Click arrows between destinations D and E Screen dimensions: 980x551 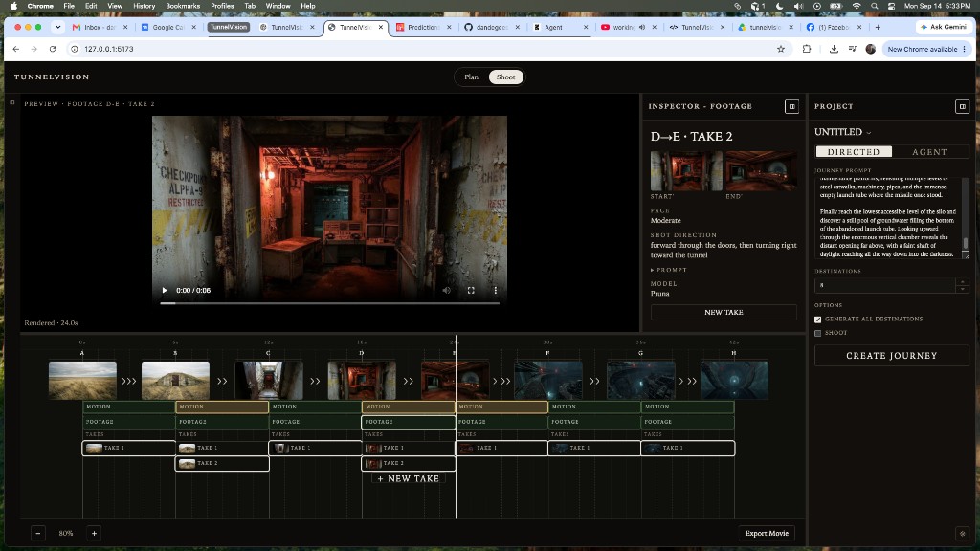point(408,381)
